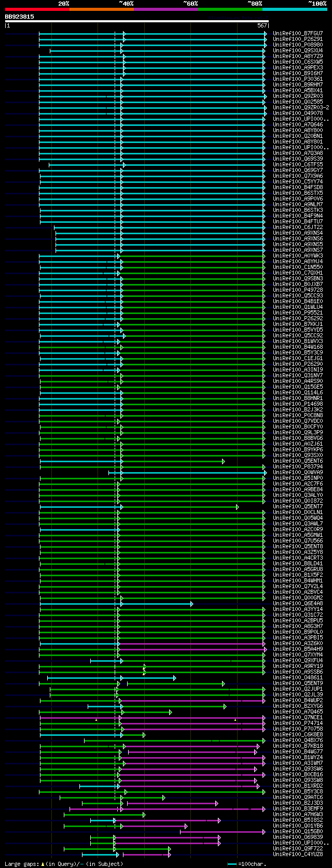Click label UniRef100_P0C8N8

[298, 415]
